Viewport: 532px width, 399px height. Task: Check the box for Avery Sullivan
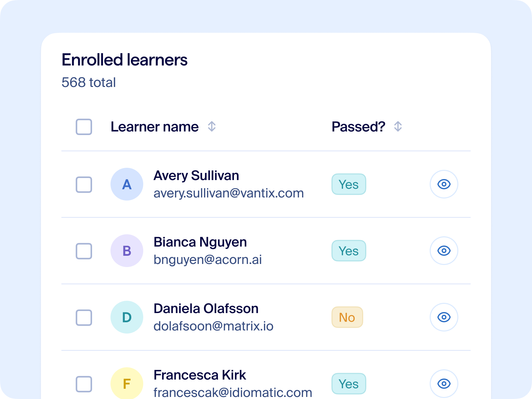pos(84,184)
